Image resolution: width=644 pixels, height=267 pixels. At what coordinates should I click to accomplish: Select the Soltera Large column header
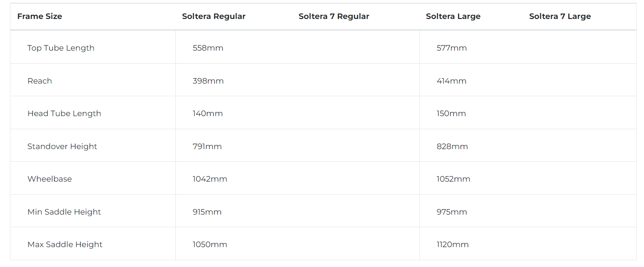pyautogui.click(x=453, y=16)
